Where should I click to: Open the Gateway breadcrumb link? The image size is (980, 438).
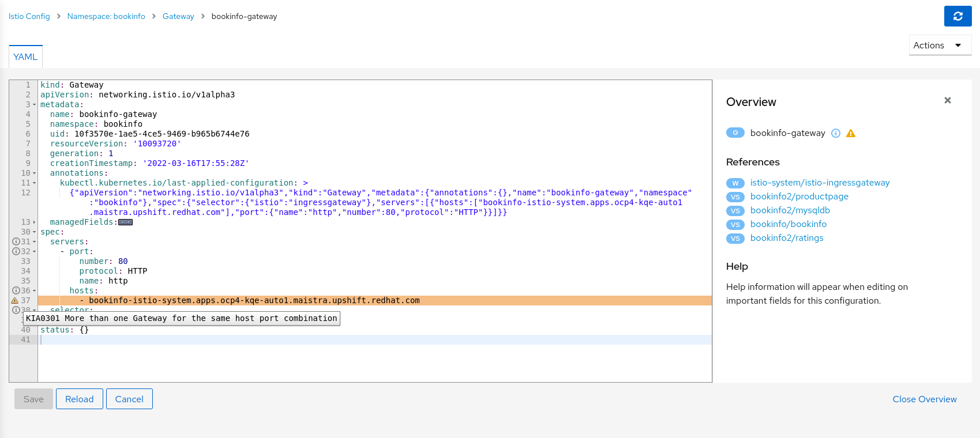click(178, 16)
